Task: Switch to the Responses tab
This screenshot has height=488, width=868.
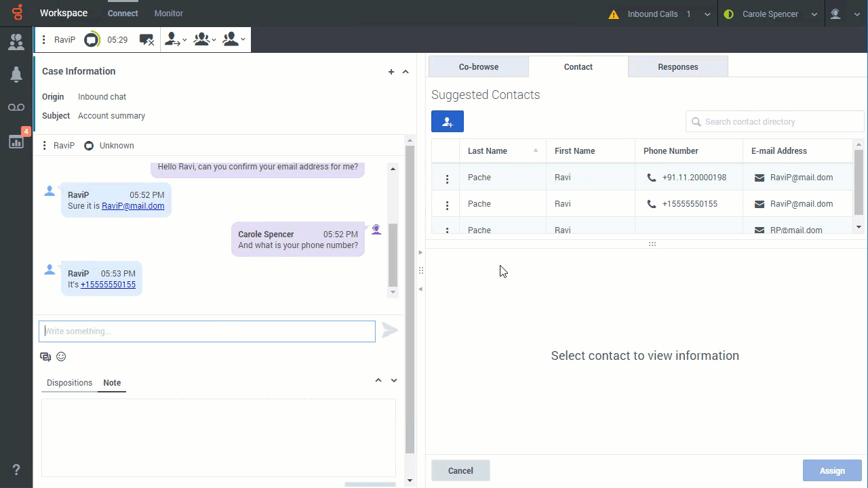Action: pos(677,67)
